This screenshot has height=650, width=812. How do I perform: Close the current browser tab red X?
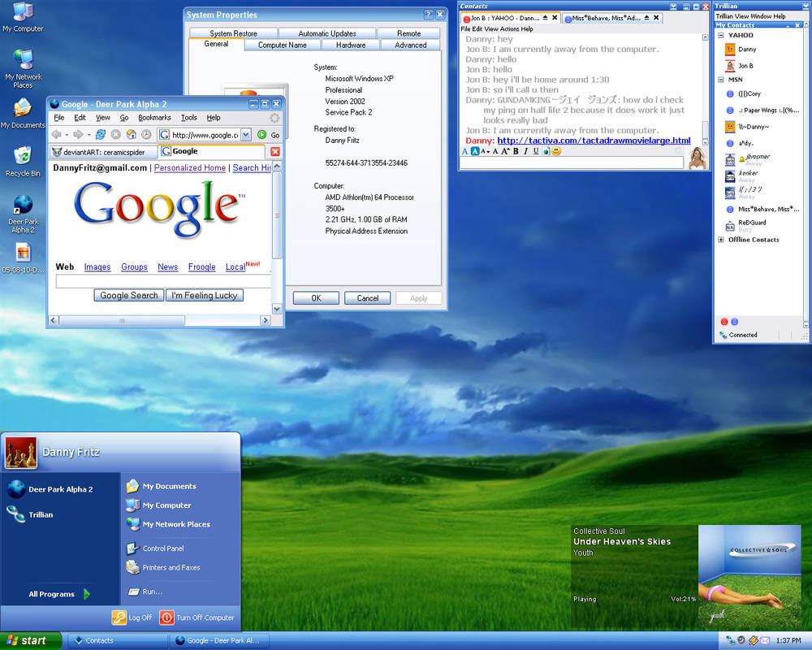tap(275, 151)
